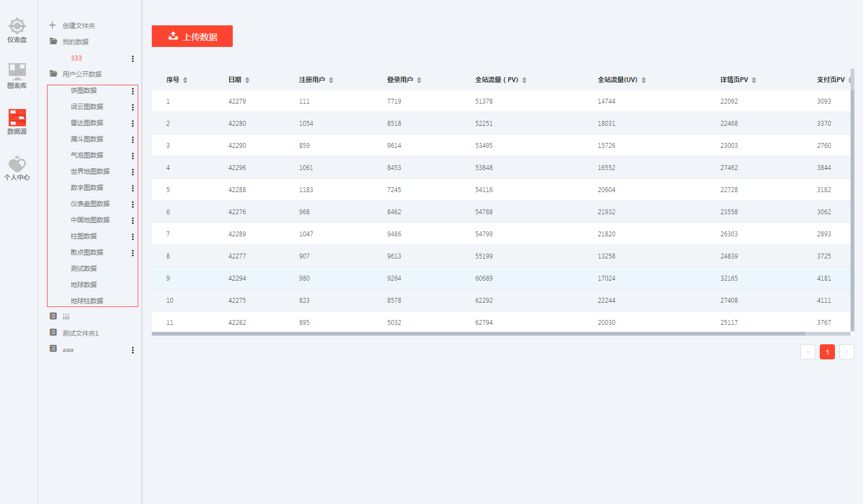863x504 pixels.
Task: Click the 上传数据 upload button
Action: coord(192,36)
